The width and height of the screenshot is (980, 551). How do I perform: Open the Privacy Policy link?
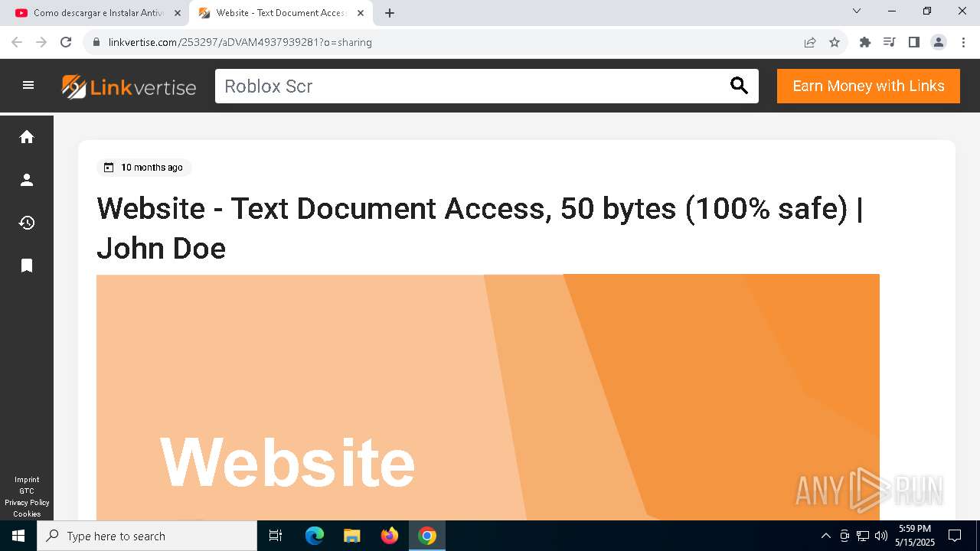point(27,503)
